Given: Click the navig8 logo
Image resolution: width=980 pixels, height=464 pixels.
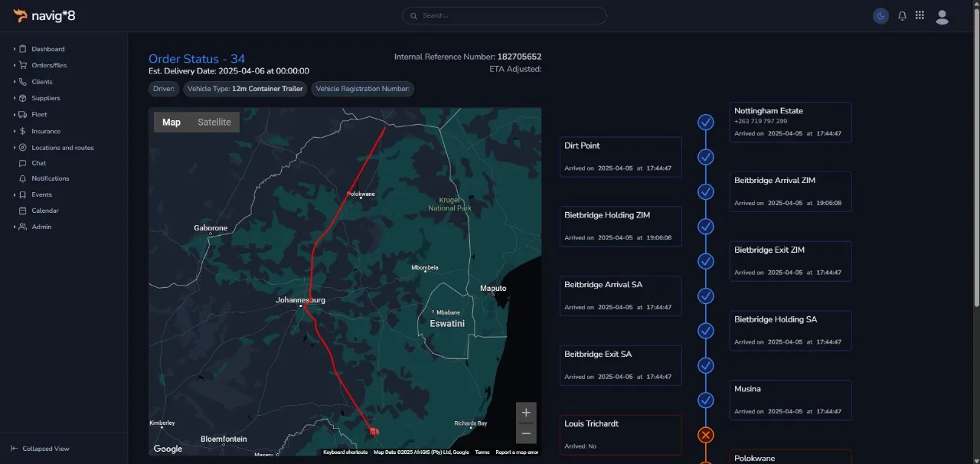Looking at the screenshot, I should click(44, 15).
